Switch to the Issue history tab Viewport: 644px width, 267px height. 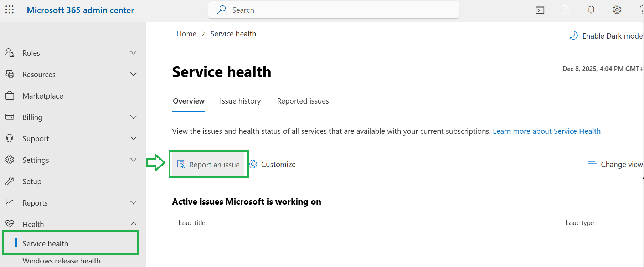[240, 101]
